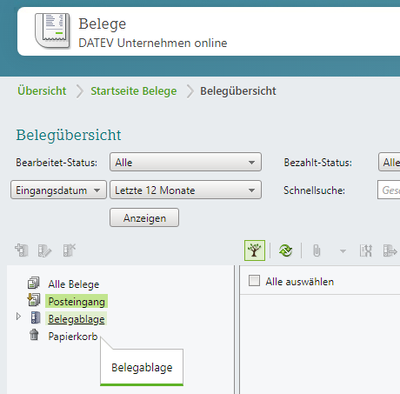Click the Belegablage tooltip popup
The width and height of the screenshot is (400, 394).
tap(142, 367)
